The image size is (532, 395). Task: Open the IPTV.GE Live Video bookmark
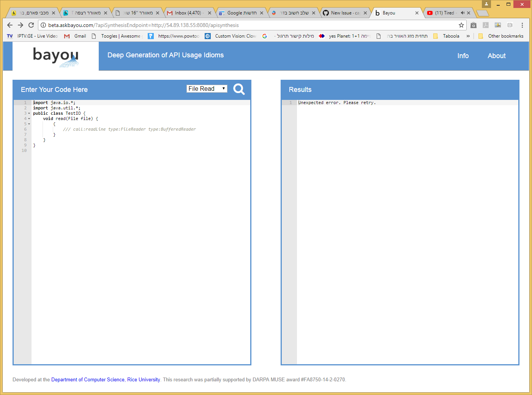(32, 36)
